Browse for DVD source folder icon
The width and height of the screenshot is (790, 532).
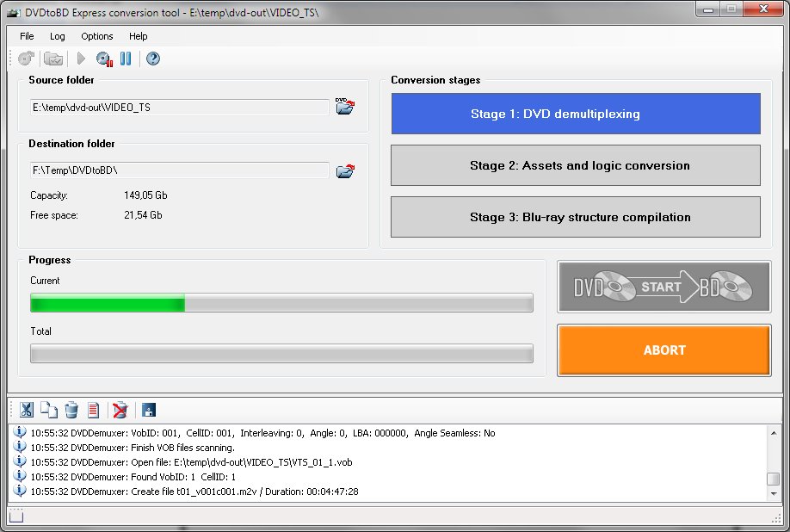[x=345, y=106]
